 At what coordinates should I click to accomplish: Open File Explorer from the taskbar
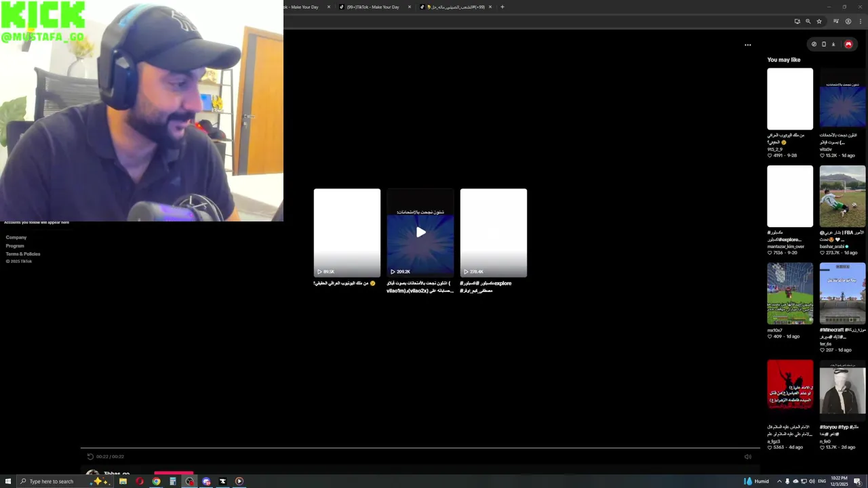(123, 481)
